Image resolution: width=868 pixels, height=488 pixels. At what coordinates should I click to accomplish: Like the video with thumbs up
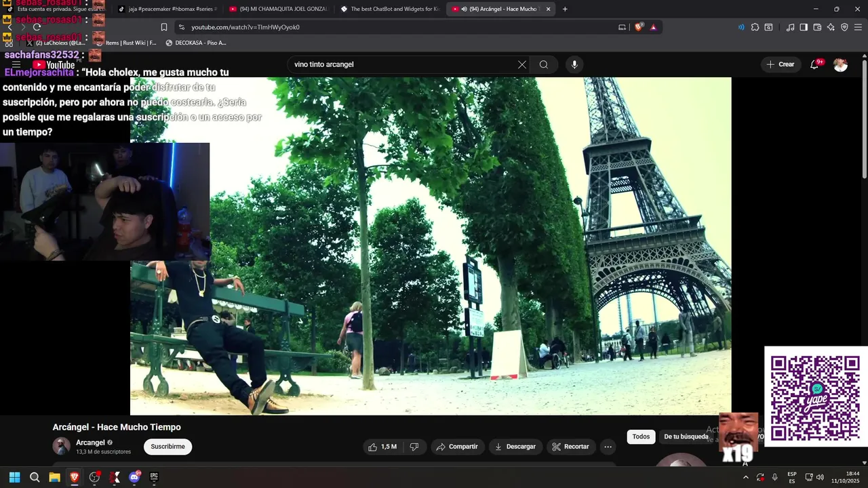(x=382, y=447)
